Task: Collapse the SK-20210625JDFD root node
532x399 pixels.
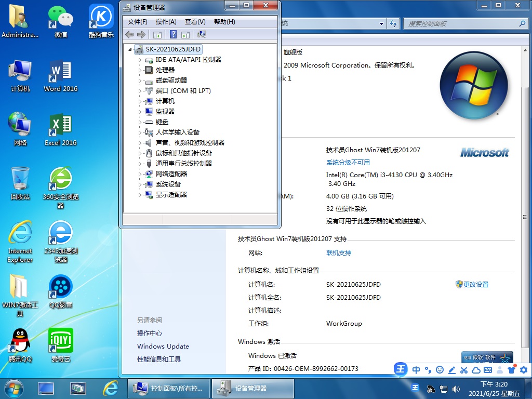Action: [x=130, y=49]
